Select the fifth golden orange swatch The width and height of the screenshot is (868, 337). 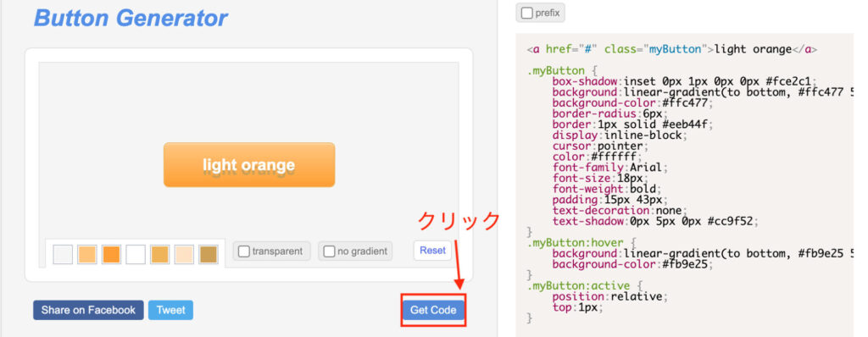click(160, 255)
